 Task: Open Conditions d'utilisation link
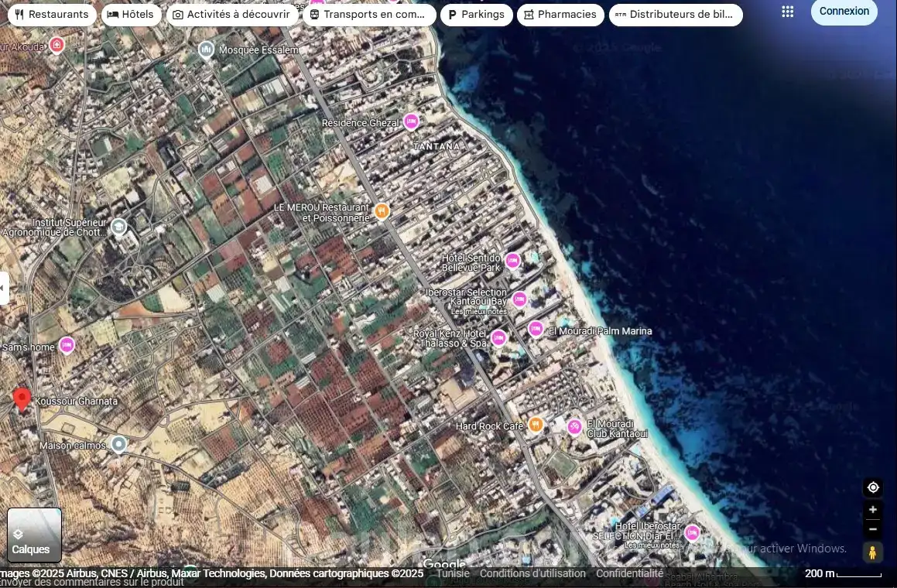tap(532, 573)
